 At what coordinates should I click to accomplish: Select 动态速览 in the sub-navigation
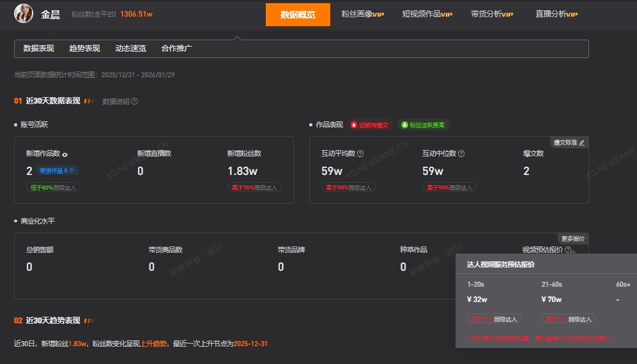[x=130, y=49]
